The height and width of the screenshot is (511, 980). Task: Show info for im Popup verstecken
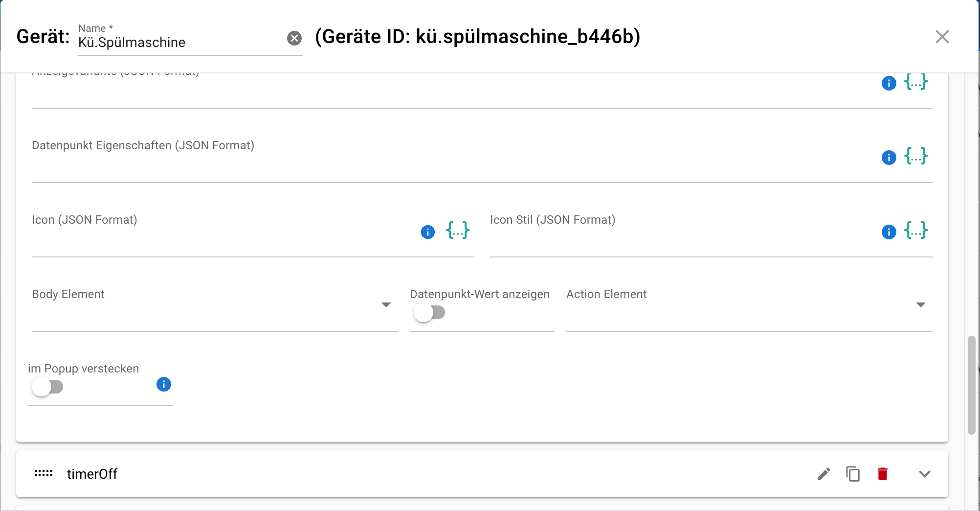coord(164,384)
